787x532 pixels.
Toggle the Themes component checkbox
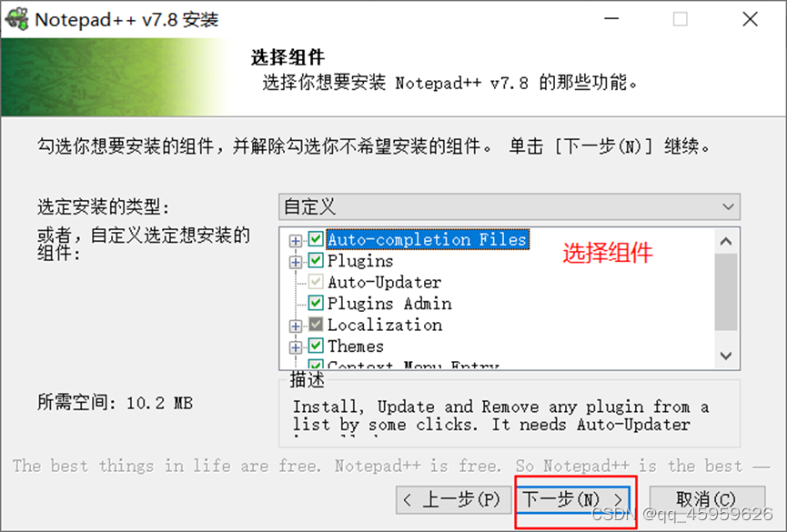tap(315, 346)
